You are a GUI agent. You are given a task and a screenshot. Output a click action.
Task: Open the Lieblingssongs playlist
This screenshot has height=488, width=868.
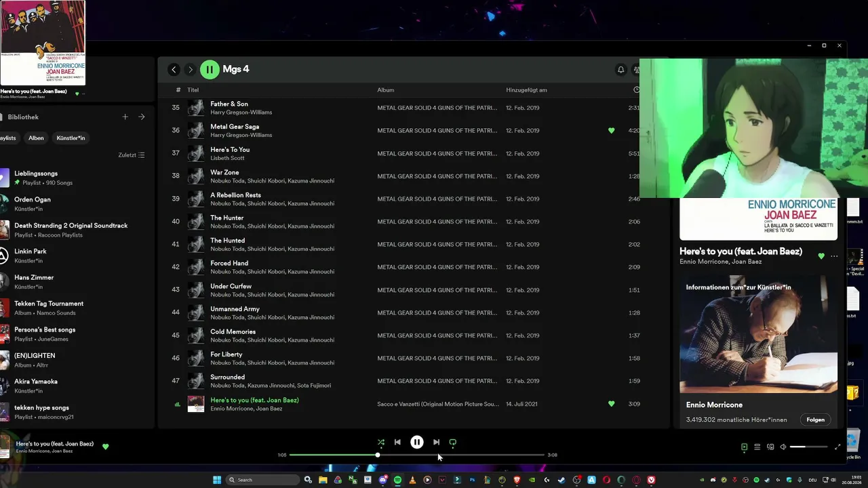(73, 178)
